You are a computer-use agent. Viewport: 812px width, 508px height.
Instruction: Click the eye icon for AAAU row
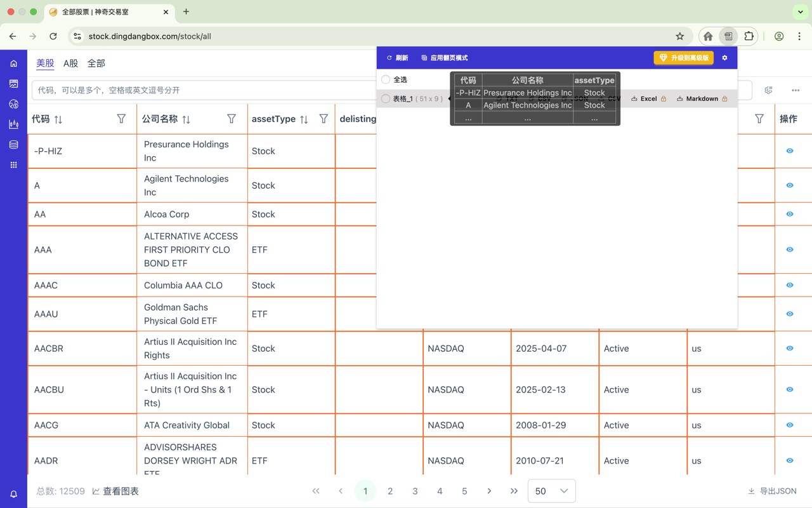pos(790,314)
